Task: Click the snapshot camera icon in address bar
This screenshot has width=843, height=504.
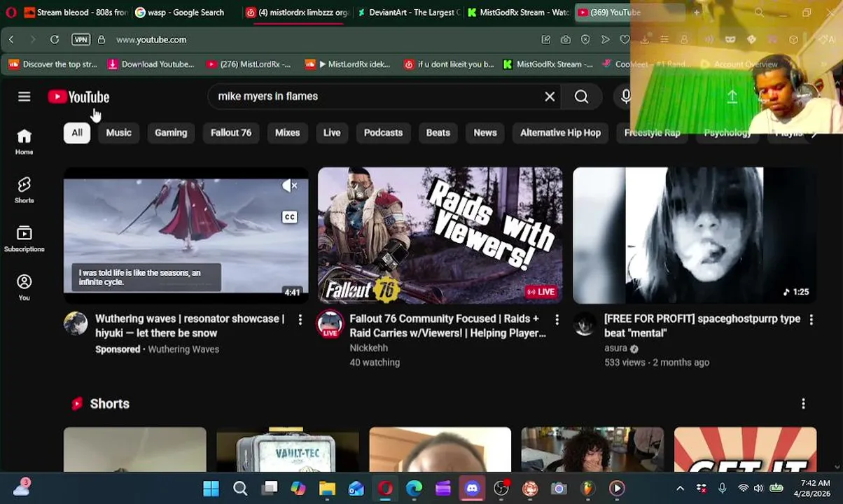Action: [x=565, y=40]
